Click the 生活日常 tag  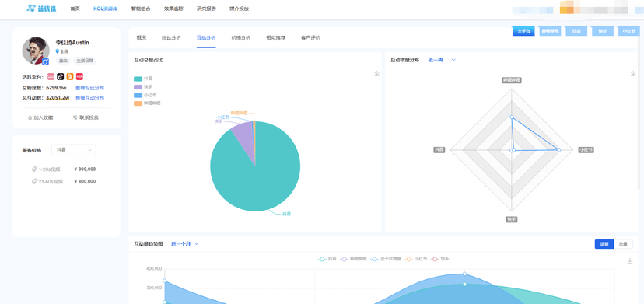click(x=85, y=61)
